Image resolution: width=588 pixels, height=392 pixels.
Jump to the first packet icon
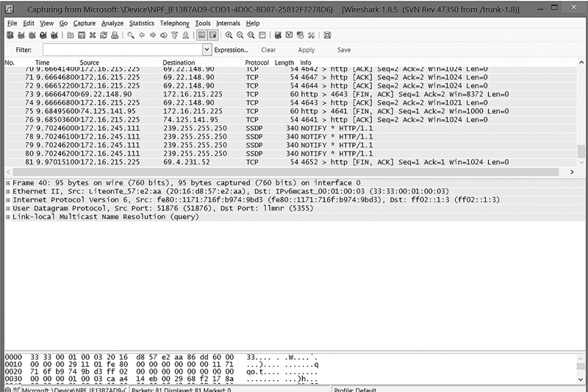click(x=175, y=35)
